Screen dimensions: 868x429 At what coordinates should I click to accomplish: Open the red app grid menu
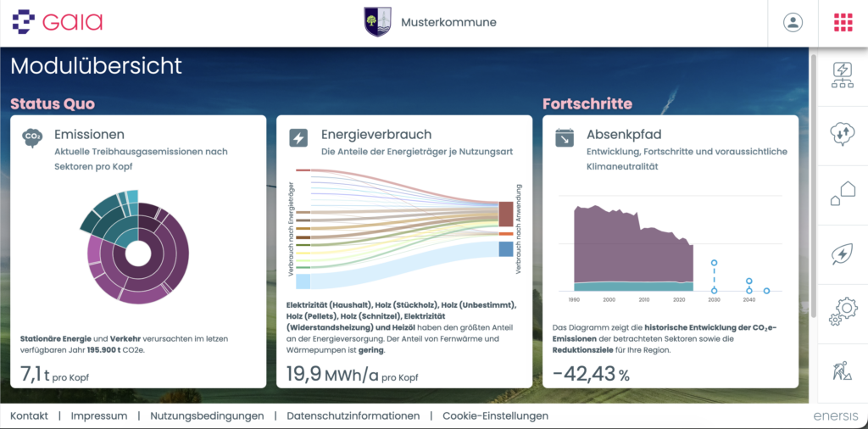tap(843, 23)
